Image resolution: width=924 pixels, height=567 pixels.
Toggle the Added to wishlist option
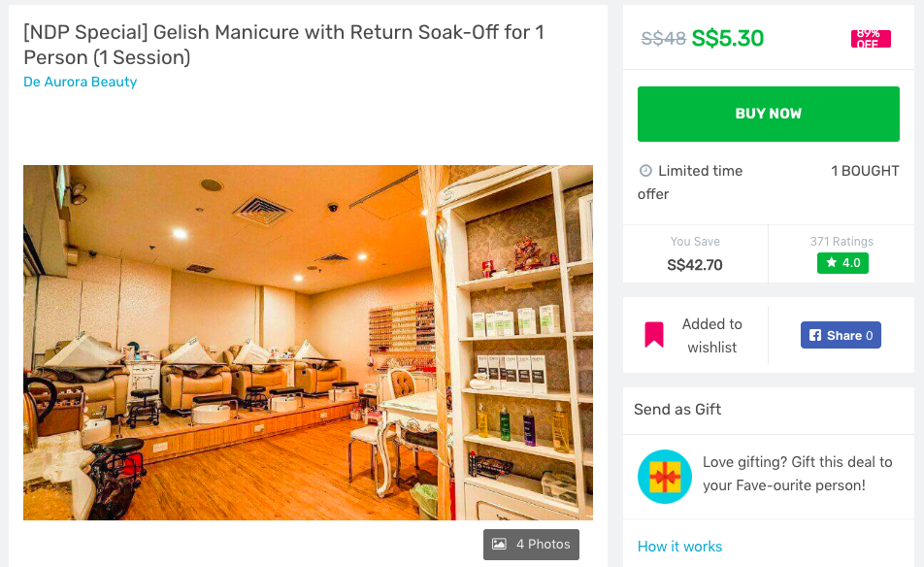[x=711, y=336]
